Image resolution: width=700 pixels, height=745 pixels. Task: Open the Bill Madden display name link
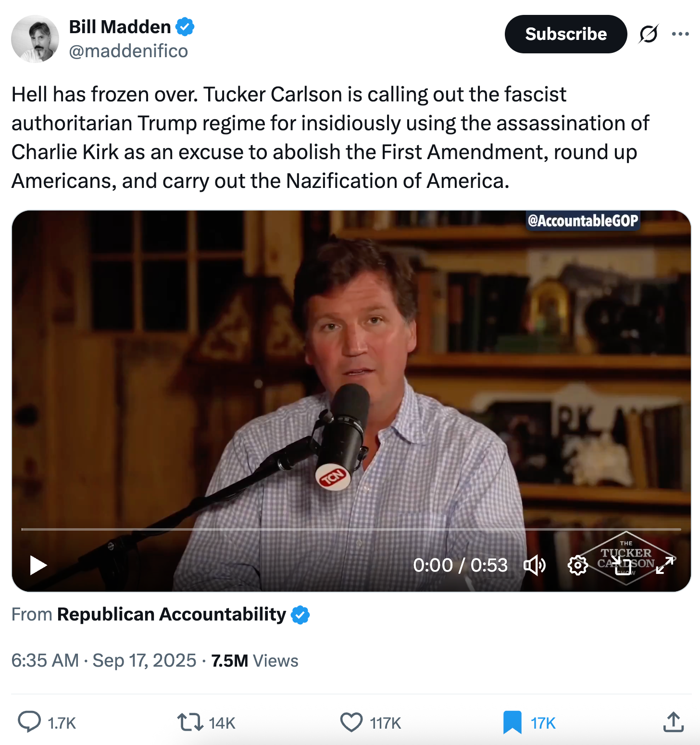pos(120,27)
